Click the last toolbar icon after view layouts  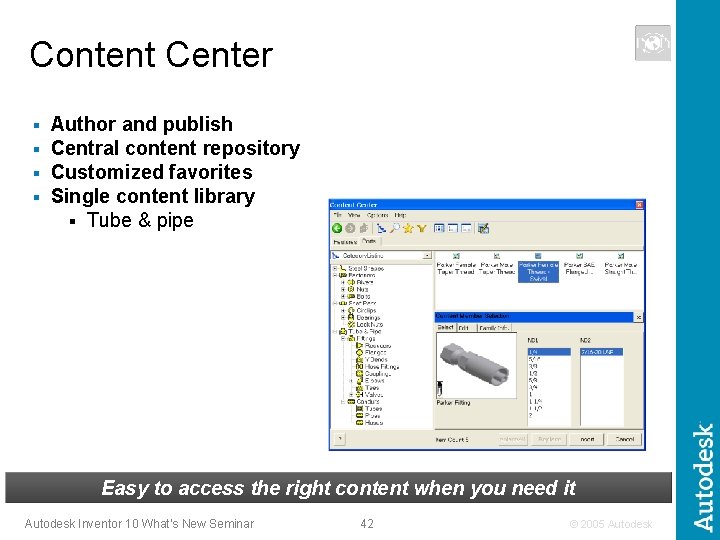[x=483, y=228]
